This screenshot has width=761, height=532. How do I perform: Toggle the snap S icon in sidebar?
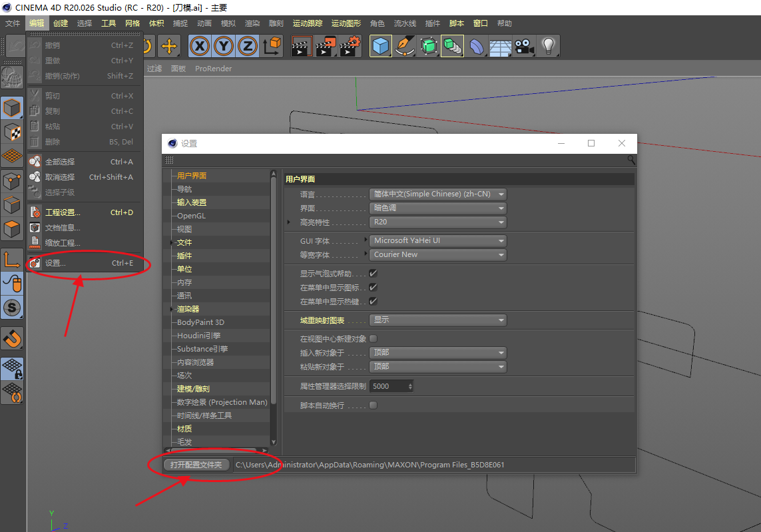coord(12,308)
